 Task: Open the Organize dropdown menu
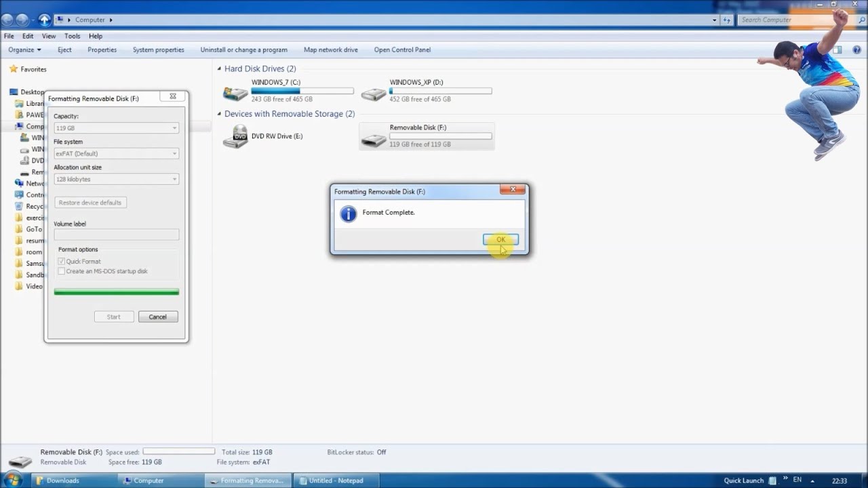coord(24,49)
